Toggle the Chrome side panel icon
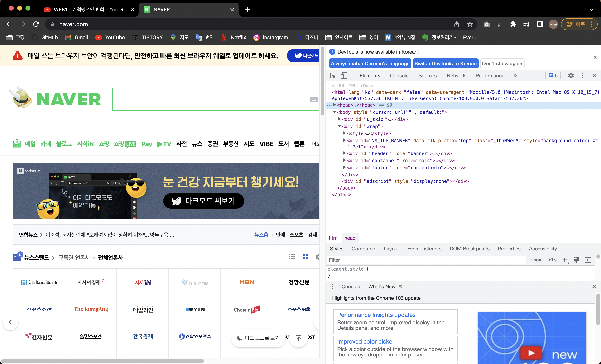Image resolution: width=601 pixels, height=364 pixels. [540, 24]
